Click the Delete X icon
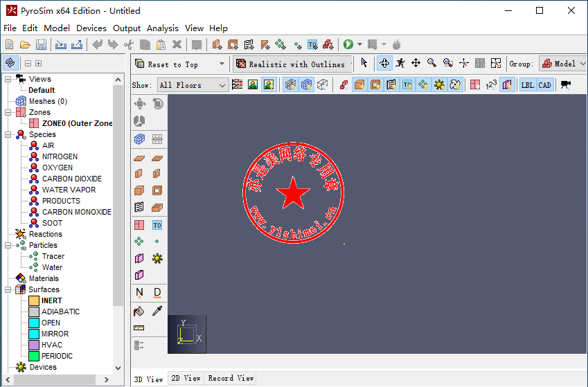Viewport: 588px width, 387px height. point(177,44)
